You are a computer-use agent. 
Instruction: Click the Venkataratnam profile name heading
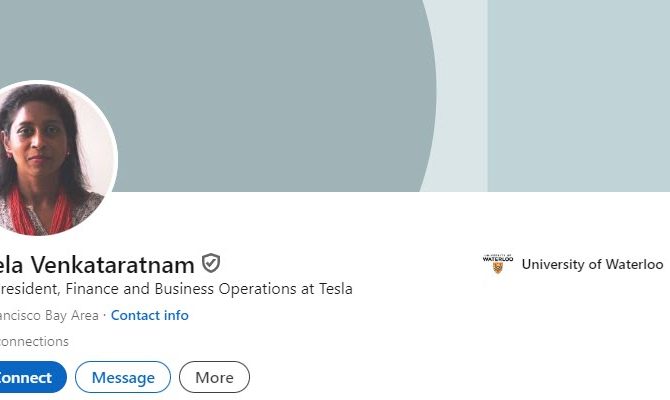tap(95, 265)
